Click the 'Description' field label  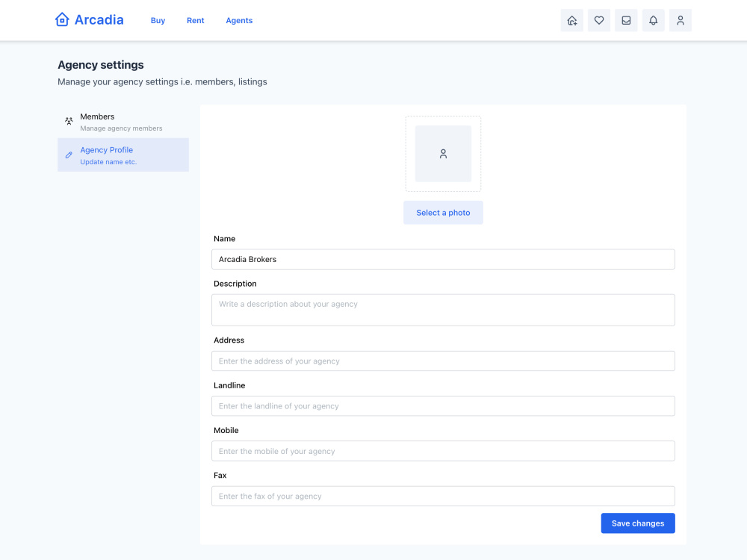pyautogui.click(x=235, y=284)
